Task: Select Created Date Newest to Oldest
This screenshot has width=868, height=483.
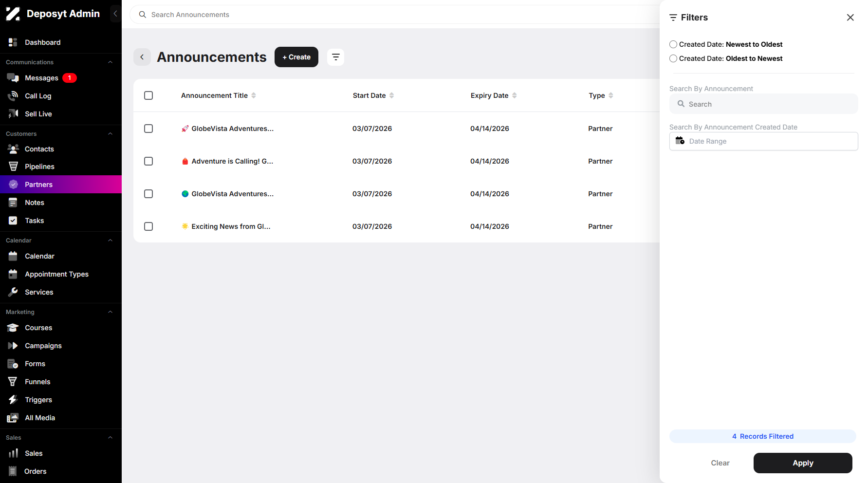Action: pos(673,44)
